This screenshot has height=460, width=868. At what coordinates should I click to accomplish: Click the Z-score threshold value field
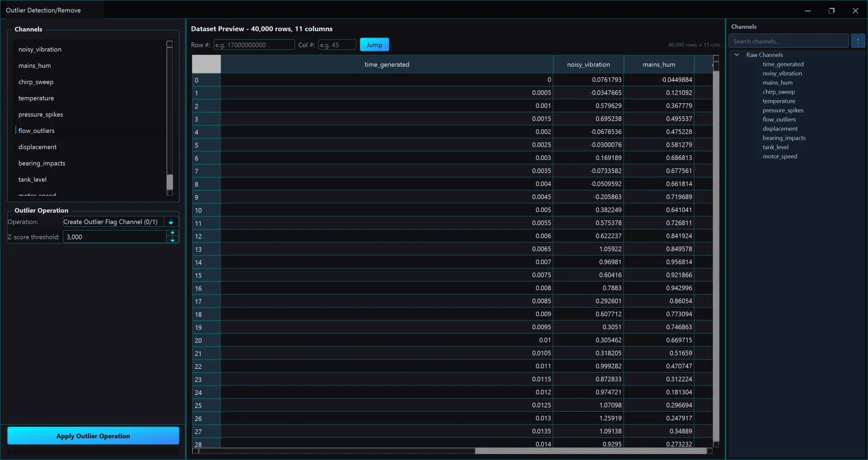(115, 237)
